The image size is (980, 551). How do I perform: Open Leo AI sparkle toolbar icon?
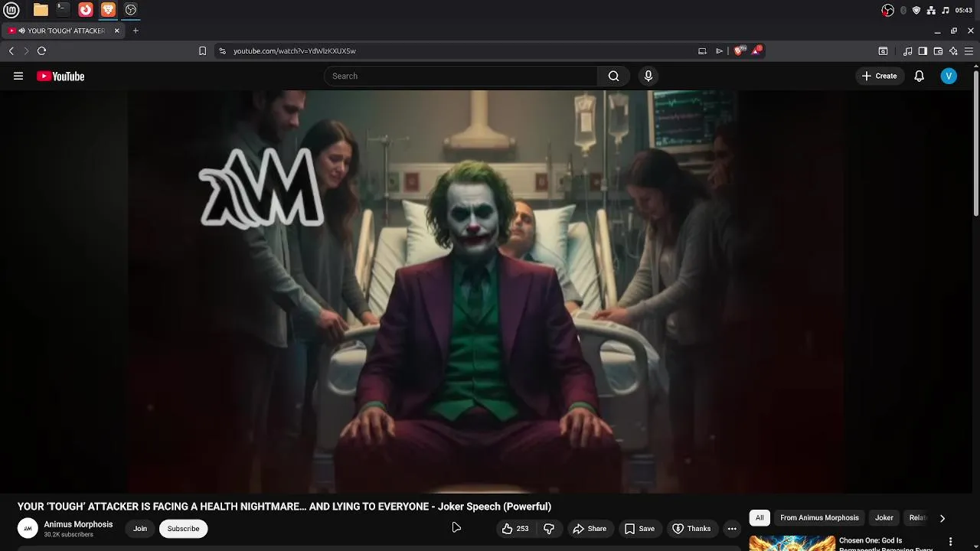[953, 51]
